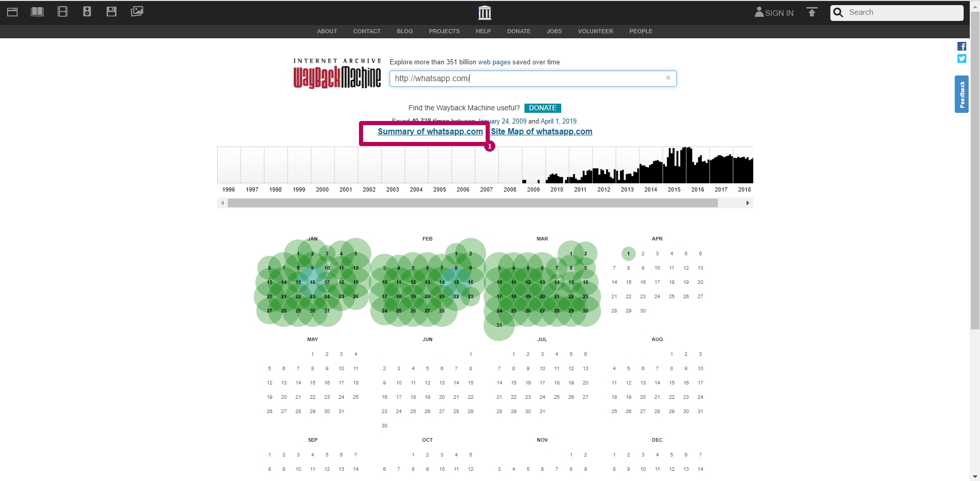Screen dimensions: 980x481
Task: Open January 16 snapshot in calendar
Action: coord(313,282)
